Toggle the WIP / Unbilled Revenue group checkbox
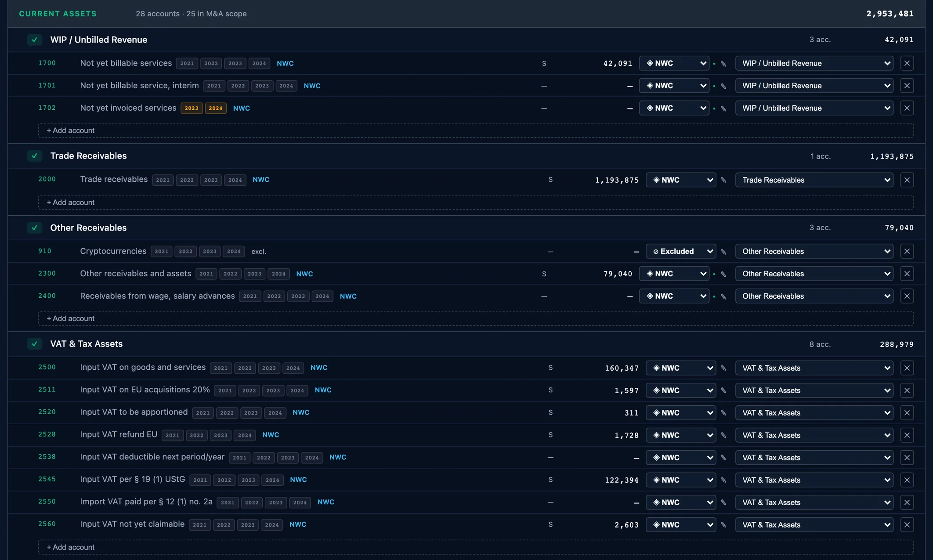Image resolution: width=933 pixels, height=560 pixels. (x=34, y=40)
